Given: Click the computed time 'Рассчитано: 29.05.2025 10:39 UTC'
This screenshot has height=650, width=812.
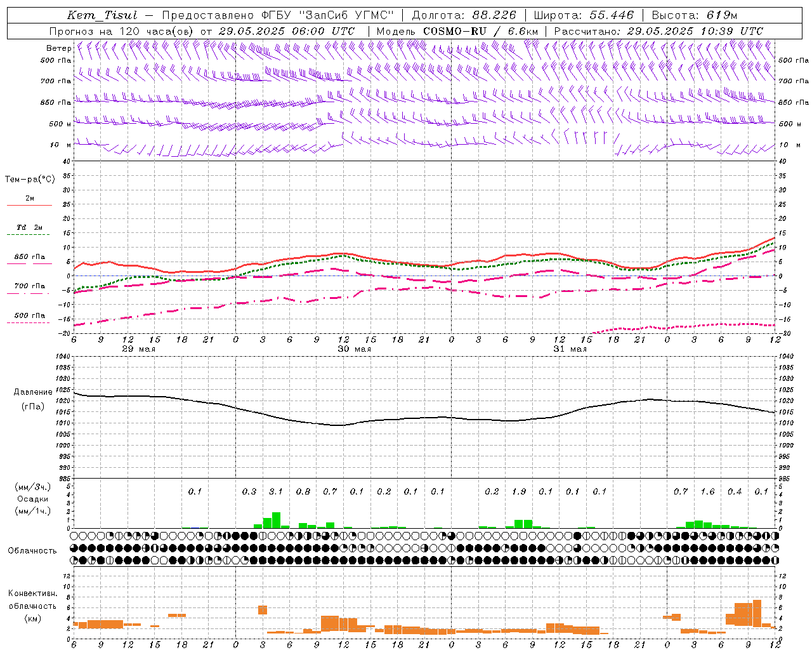Looking at the screenshot, I should point(658,31).
